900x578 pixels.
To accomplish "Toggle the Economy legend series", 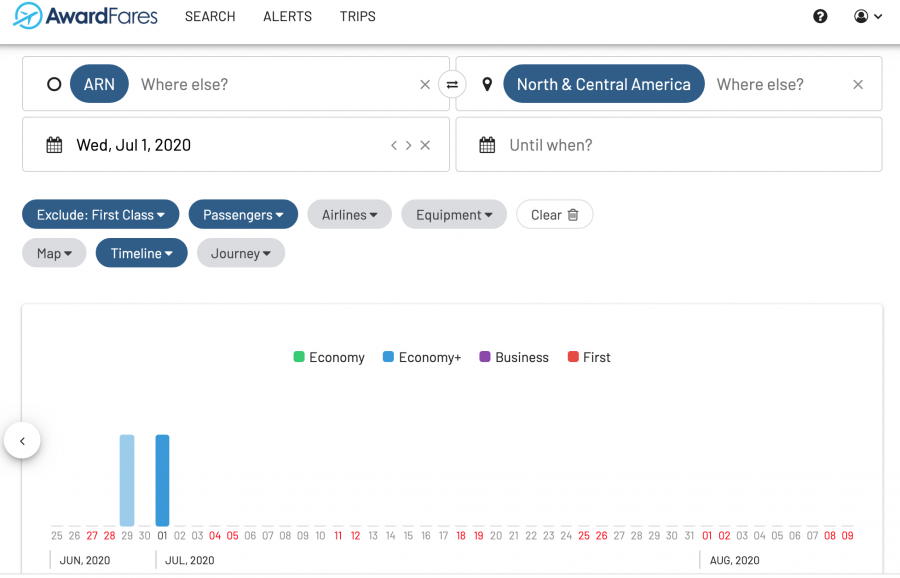I will [328, 358].
